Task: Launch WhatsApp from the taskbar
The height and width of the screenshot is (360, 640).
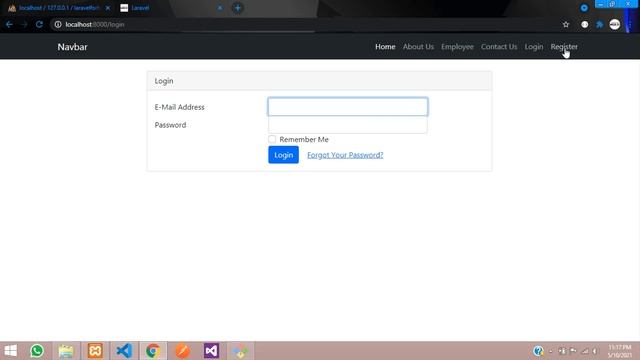Action: (x=37, y=351)
